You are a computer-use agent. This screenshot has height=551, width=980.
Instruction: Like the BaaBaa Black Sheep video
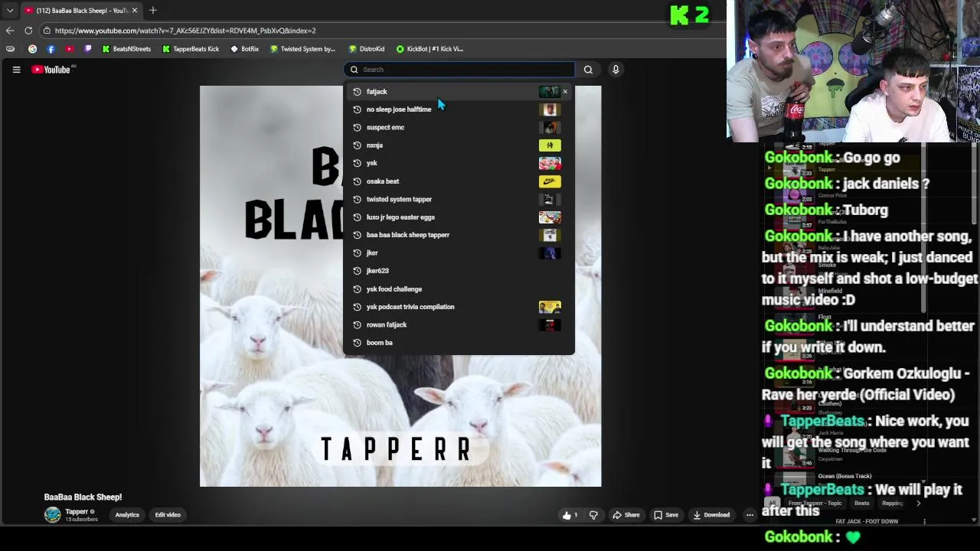pos(570,515)
